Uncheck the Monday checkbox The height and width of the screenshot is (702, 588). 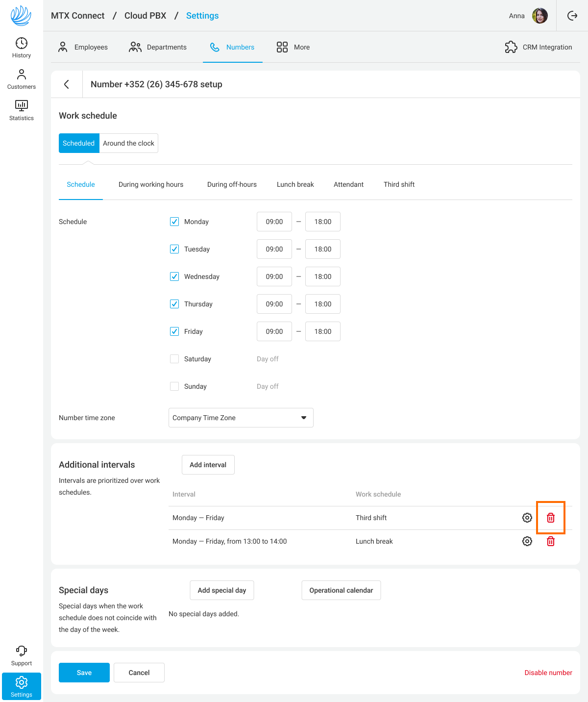tap(174, 222)
